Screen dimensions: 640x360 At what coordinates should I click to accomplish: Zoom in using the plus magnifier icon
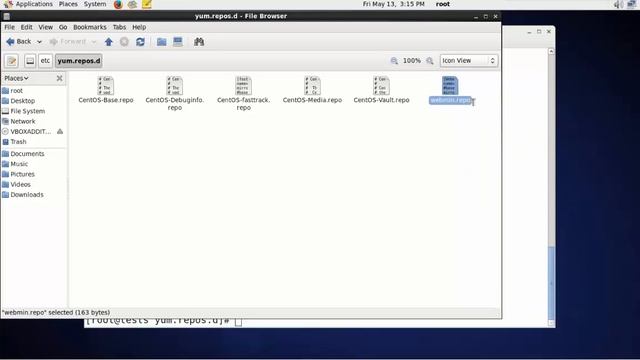point(430,61)
